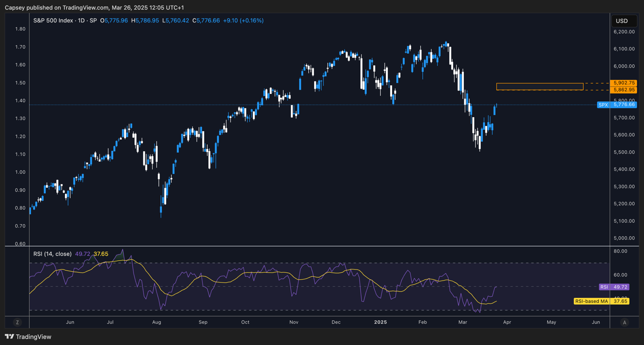Screen dimensions: 644x345
Task: Click the S&P 500 Index symbol title
Action: [53, 21]
